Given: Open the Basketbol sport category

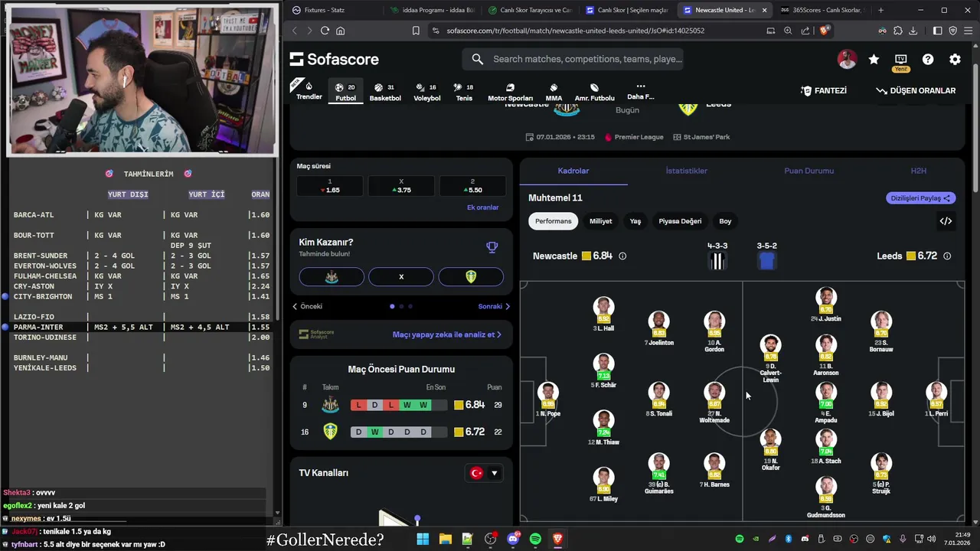Looking at the screenshot, I should tap(385, 92).
